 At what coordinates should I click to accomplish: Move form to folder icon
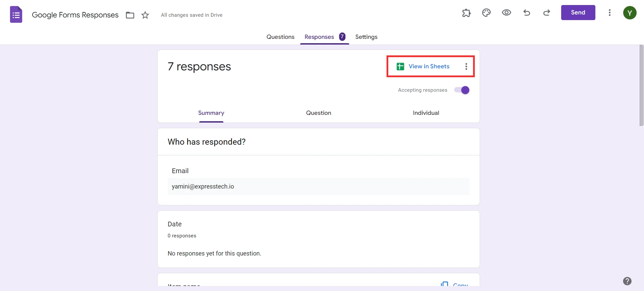130,15
